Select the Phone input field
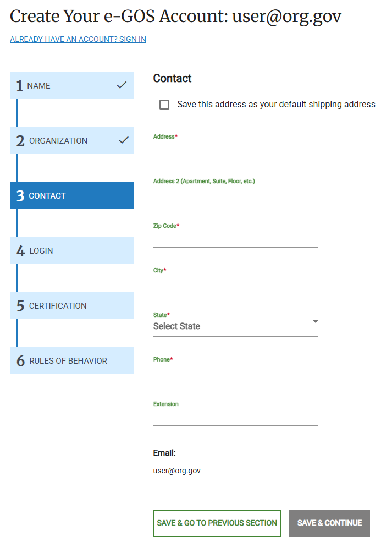The width and height of the screenshot is (392, 558). tap(235, 377)
